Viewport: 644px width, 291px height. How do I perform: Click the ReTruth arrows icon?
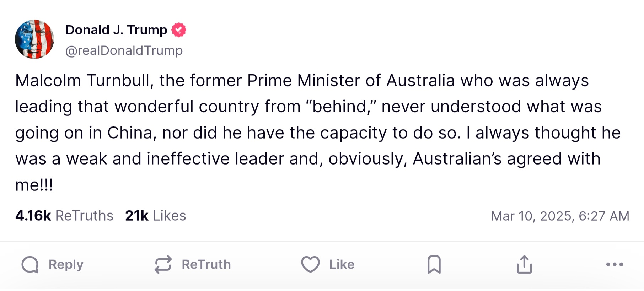coord(163,265)
